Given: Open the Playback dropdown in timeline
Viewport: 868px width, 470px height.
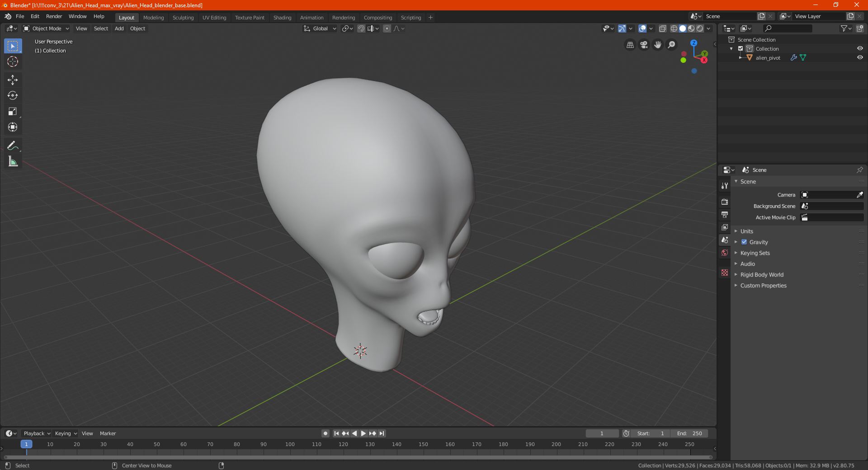Looking at the screenshot, I should pyautogui.click(x=37, y=433).
